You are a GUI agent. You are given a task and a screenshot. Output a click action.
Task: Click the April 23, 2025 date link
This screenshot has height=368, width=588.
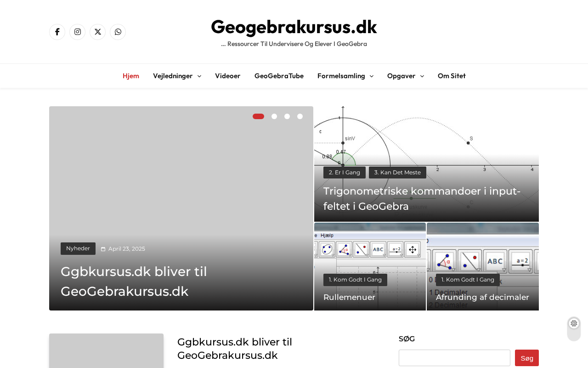[127, 249]
